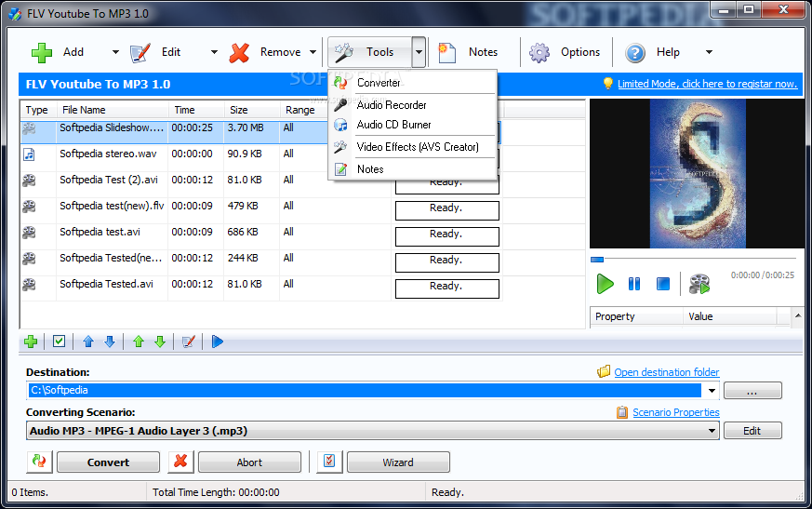Click the Time column header
The image size is (812, 509).
coord(196,110)
